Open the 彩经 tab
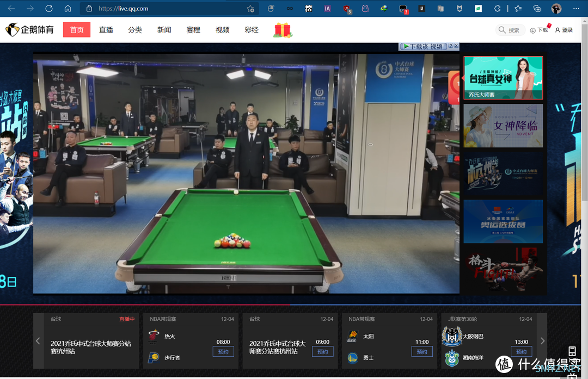Screen dimensions: 588x379 (x=252, y=30)
